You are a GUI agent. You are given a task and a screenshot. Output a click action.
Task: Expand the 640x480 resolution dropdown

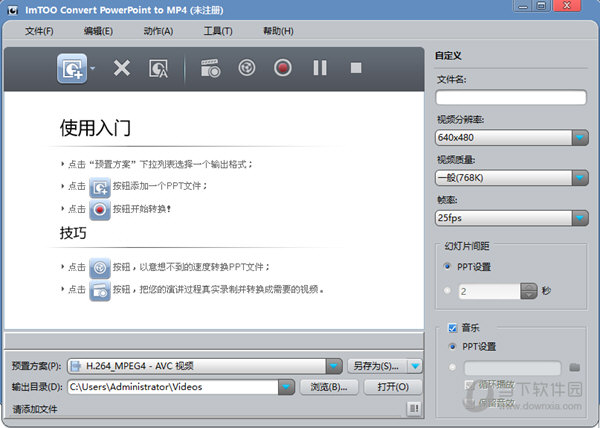(x=580, y=137)
